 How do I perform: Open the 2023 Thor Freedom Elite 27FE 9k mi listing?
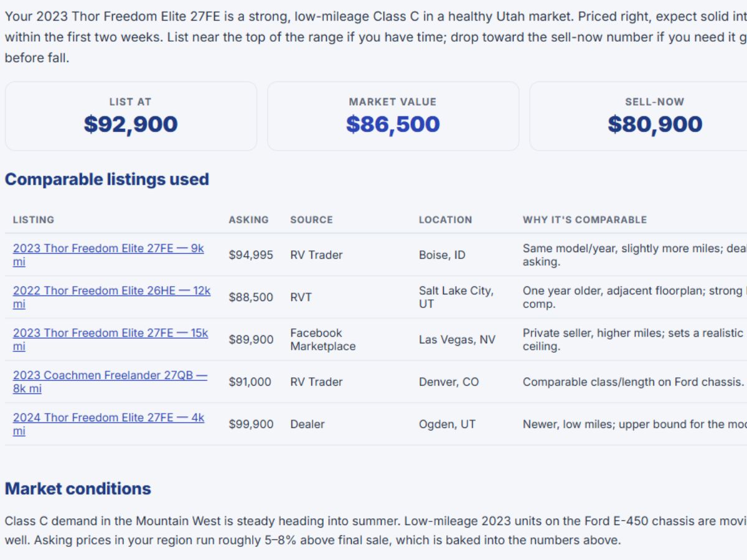[x=108, y=255]
